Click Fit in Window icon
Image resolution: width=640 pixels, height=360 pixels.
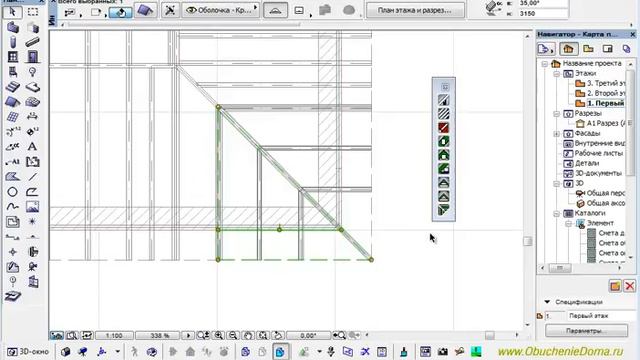pyautogui.click(x=263, y=336)
